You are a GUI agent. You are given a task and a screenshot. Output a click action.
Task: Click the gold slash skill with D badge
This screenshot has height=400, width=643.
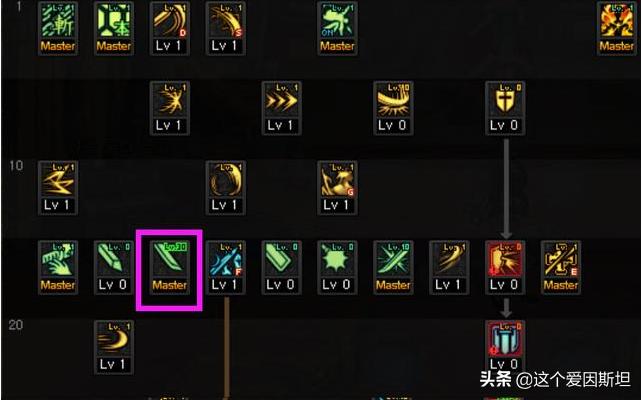click(x=169, y=28)
